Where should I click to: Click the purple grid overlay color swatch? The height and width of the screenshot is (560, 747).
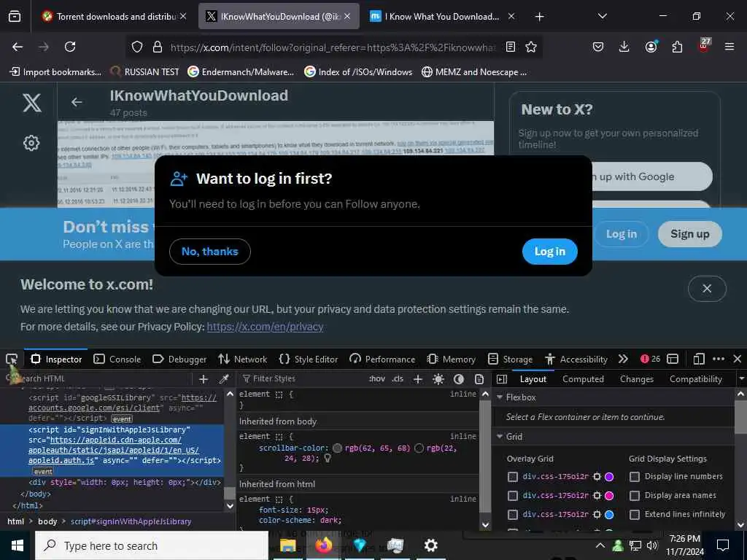609,477
